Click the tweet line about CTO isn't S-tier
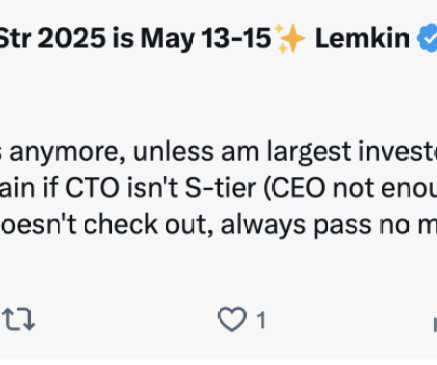This screenshot has height=365, width=437. tap(218, 189)
